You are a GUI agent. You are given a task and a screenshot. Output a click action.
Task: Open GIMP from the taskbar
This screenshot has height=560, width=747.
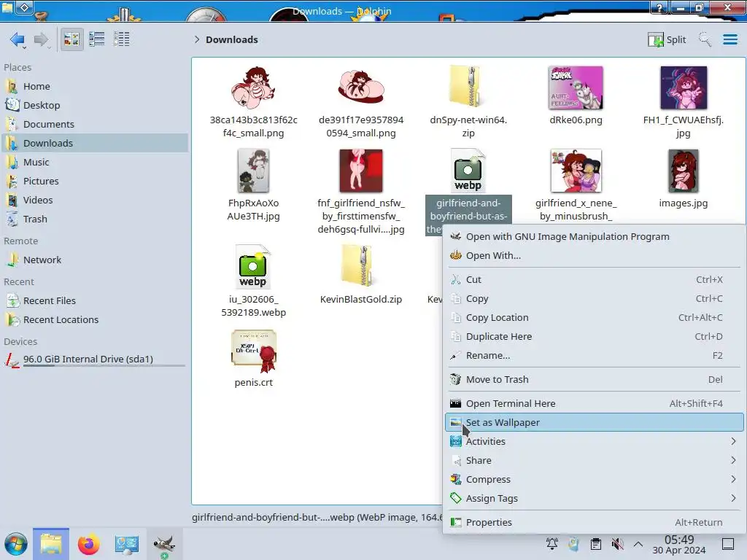164,545
